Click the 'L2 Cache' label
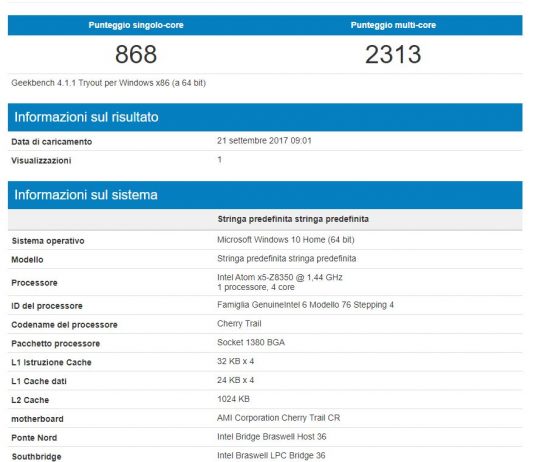The image size is (534, 462). [30, 400]
